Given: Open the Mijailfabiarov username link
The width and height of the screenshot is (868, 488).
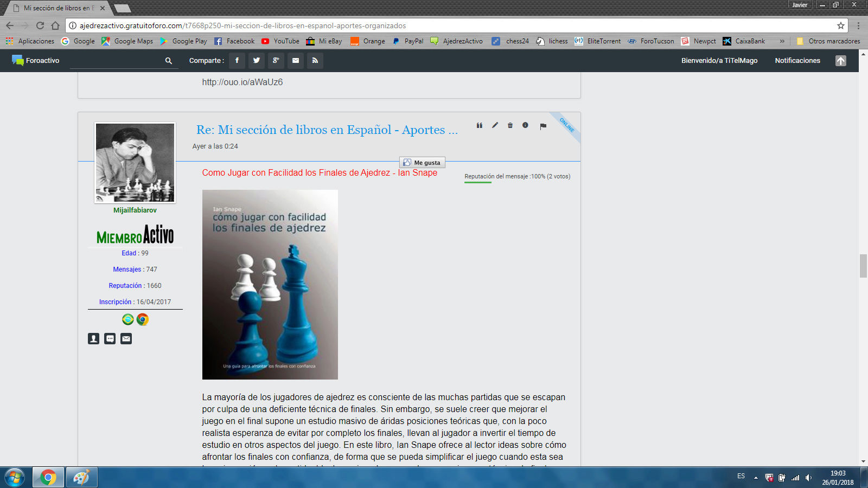Looking at the screenshot, I should (x=135, y=210).
